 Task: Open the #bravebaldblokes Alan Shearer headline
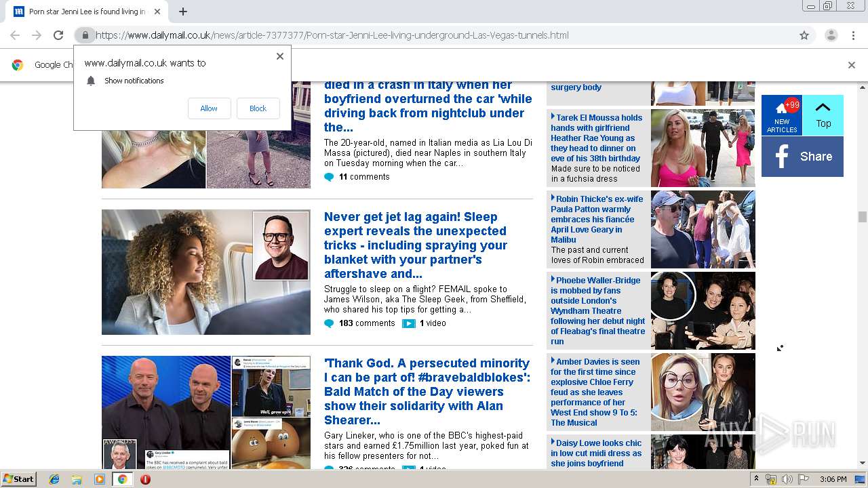tap(427, 392)
